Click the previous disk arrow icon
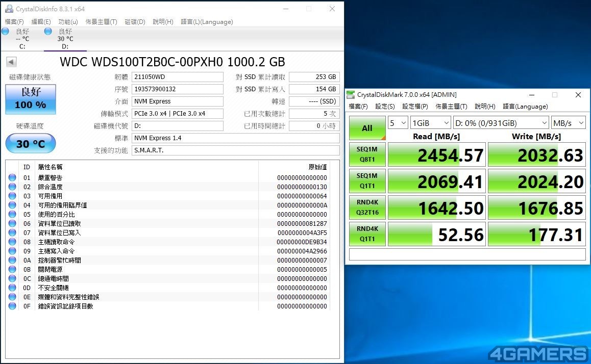Image resolution: width=591 pixels, height=364 pixels. click(x=11, y=62)
